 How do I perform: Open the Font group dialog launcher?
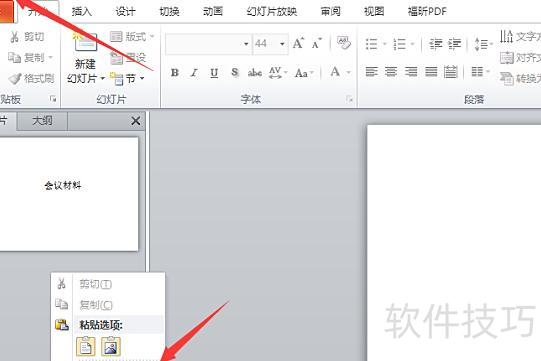tap(349, 99)
